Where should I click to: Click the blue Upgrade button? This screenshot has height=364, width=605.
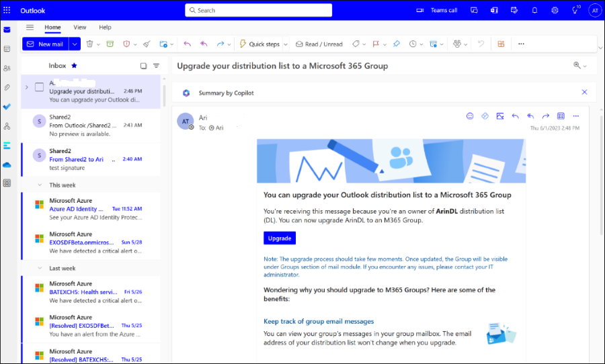[x=280, y=238]
